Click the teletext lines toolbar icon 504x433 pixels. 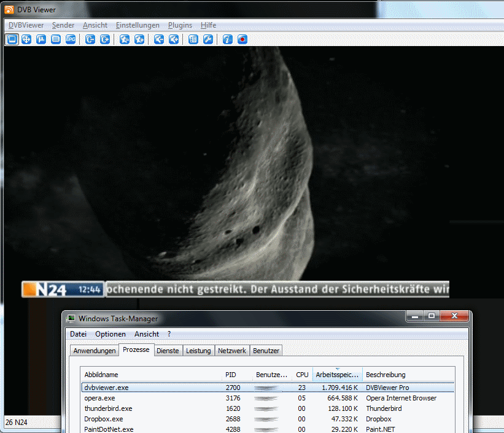pyautogui.click(x=56, y=39)
